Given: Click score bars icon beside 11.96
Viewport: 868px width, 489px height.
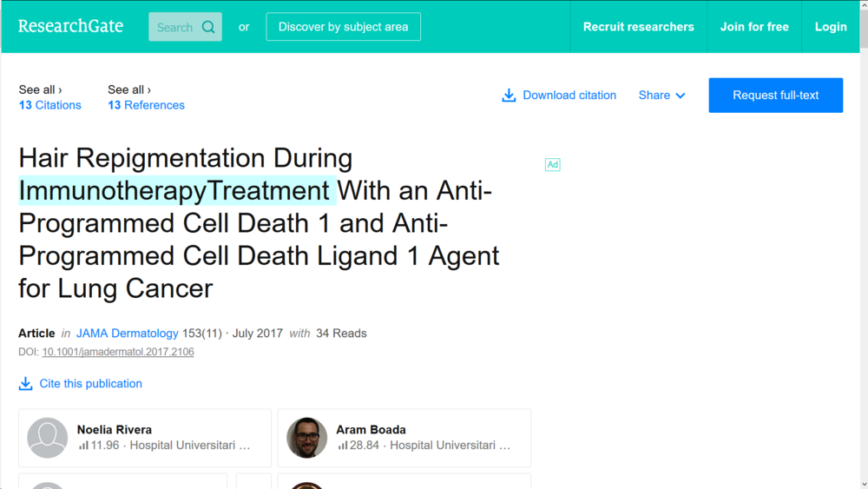Looking at the screenshot, I should tap(83, 446).
